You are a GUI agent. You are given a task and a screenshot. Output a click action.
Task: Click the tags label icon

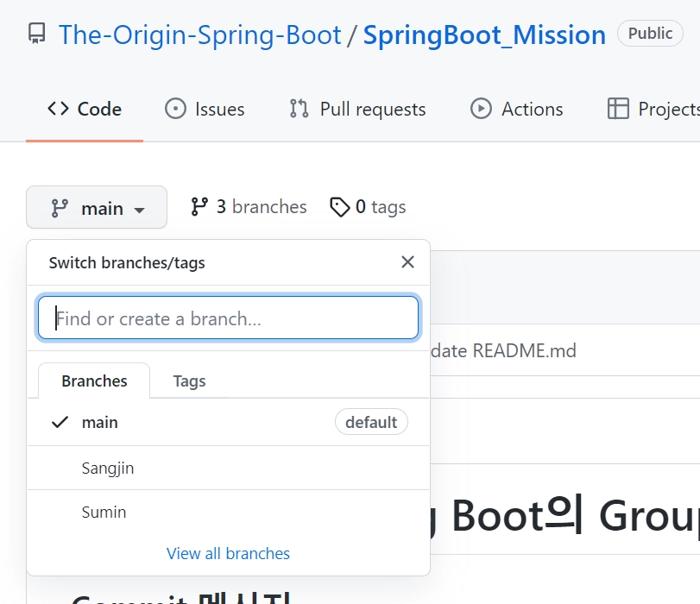point(340,207)
